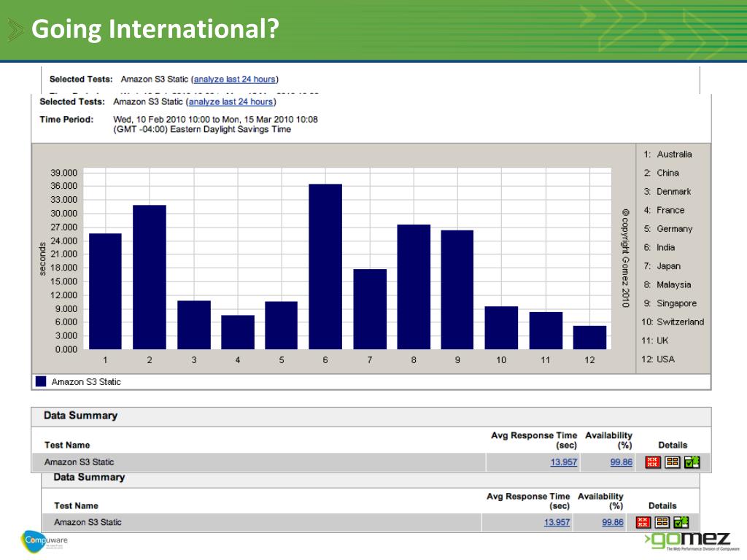Screen dimensions: 747x560
Task: Click the Gomez logo
Action: tap(692, 542)
